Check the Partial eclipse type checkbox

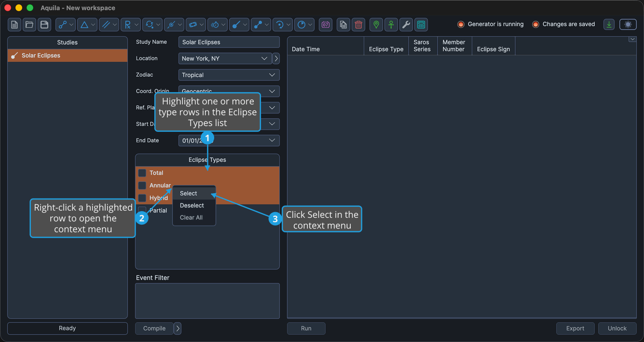pyautogui.click(x=142, y=211)
